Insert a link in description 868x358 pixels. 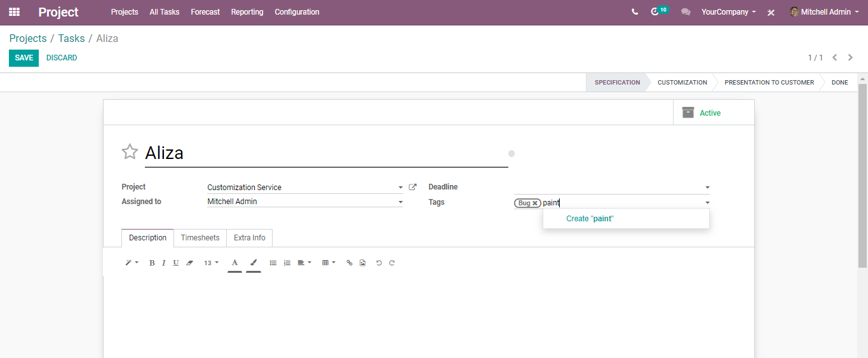[x=349, y=263]
